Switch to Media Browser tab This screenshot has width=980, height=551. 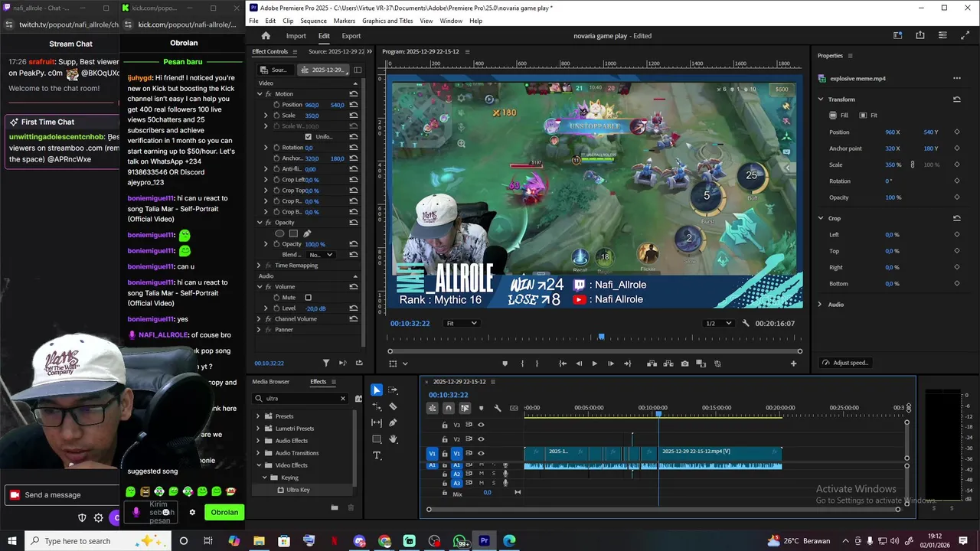(271, 382)
